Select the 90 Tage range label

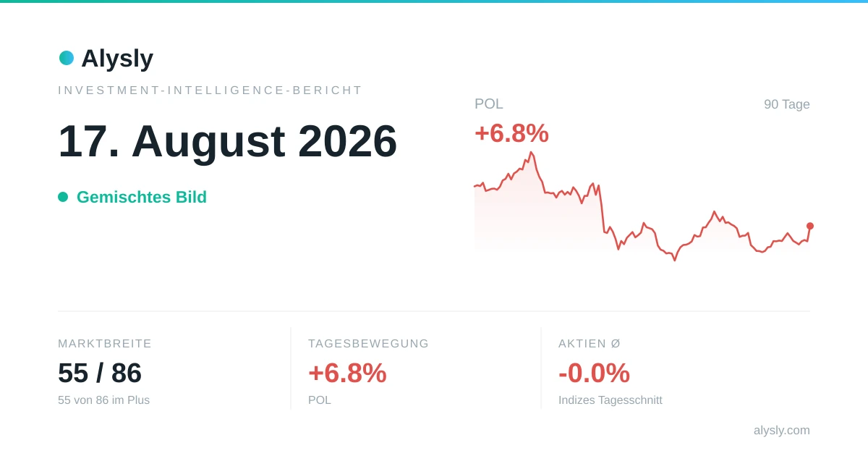787,104
